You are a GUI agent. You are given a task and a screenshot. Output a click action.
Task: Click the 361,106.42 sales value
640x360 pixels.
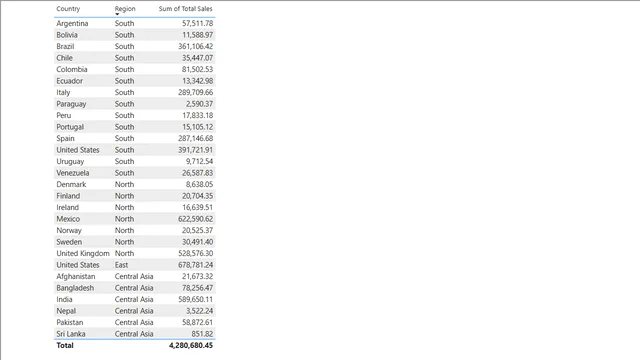pyautogui.click(x=196, y=46)
